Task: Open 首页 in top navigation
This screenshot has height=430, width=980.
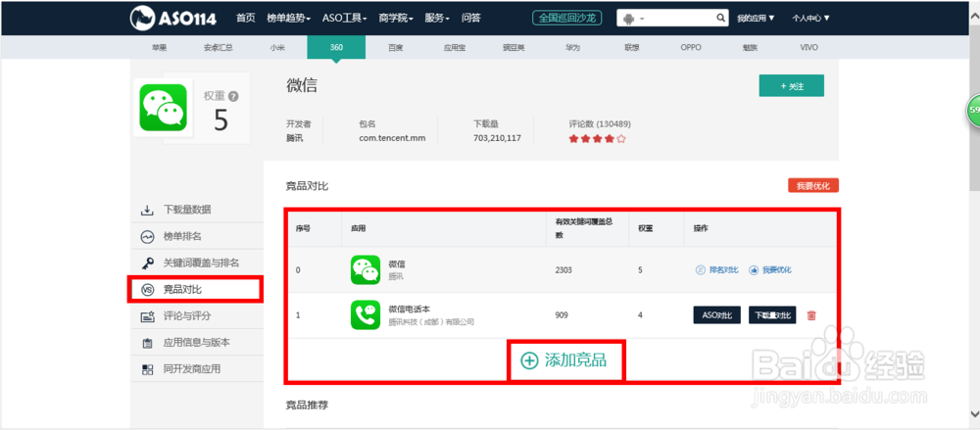Action: click(x=246, y=19)
